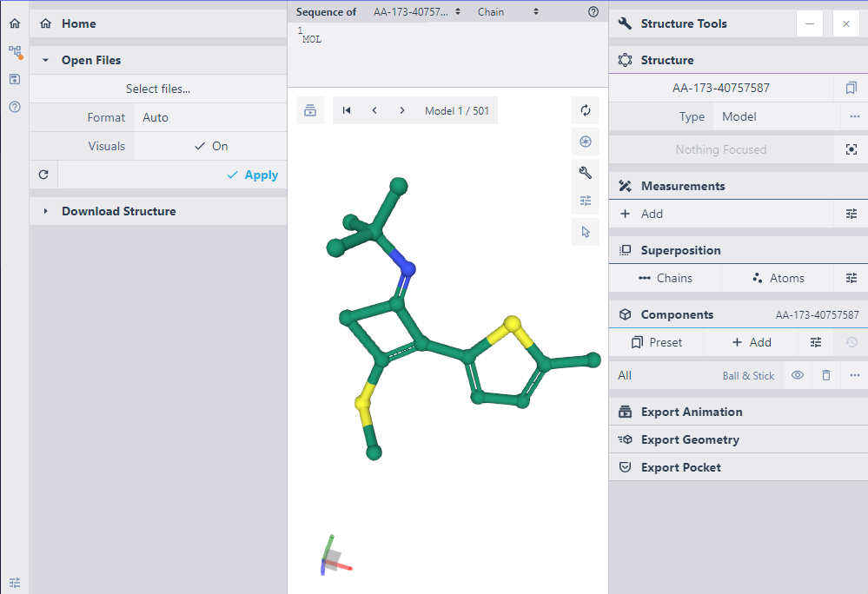Viewport: 868px width, 594px height.
Task: Open Export Geometry panel
Action: click(738, 439)
